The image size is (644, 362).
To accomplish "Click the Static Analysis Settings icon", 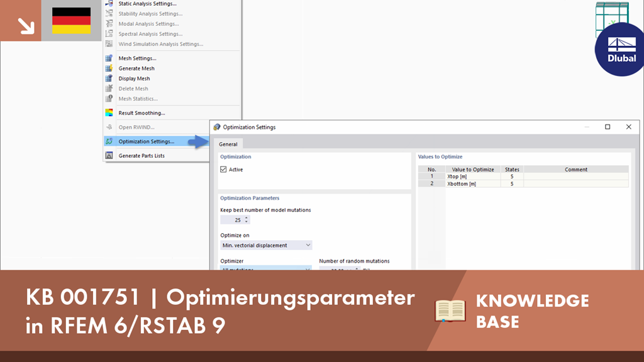I will pyautogui.click(x=109, y=3).
